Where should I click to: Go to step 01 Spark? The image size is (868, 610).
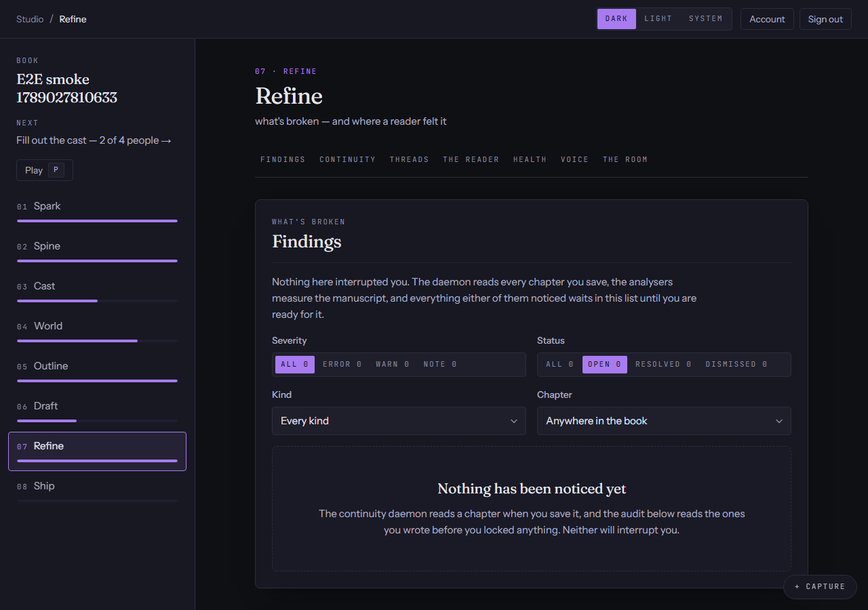(97, 211)
